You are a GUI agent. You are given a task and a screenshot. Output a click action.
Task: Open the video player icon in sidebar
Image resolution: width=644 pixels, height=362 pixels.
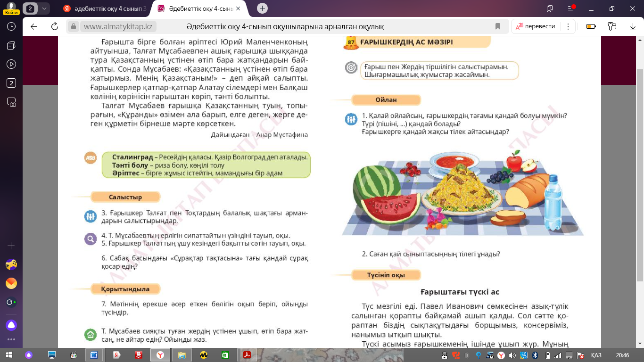click(x=11, y=64)
